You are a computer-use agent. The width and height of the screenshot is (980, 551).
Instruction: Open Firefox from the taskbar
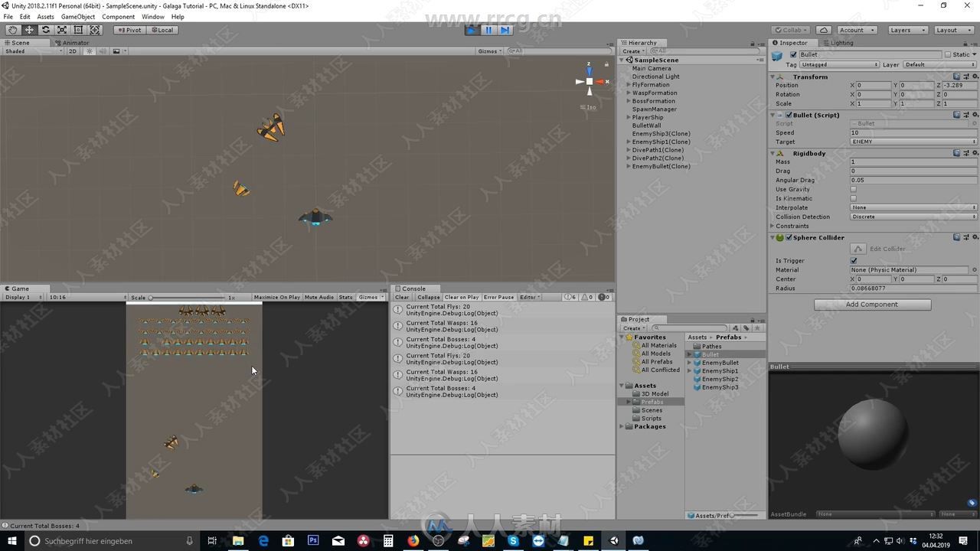413,540
